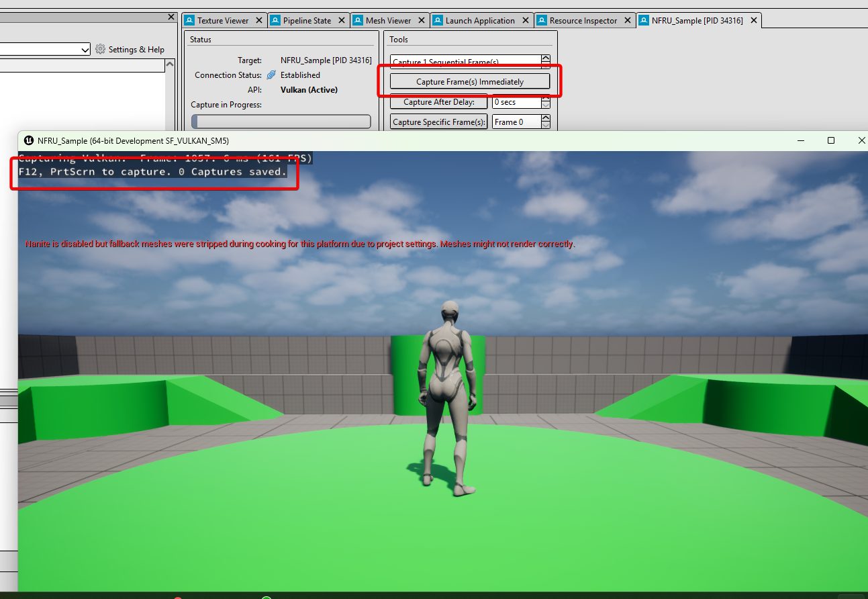Close the Resource Inspector tab
Screen dimensions: 868x599
tap(627, 21)
